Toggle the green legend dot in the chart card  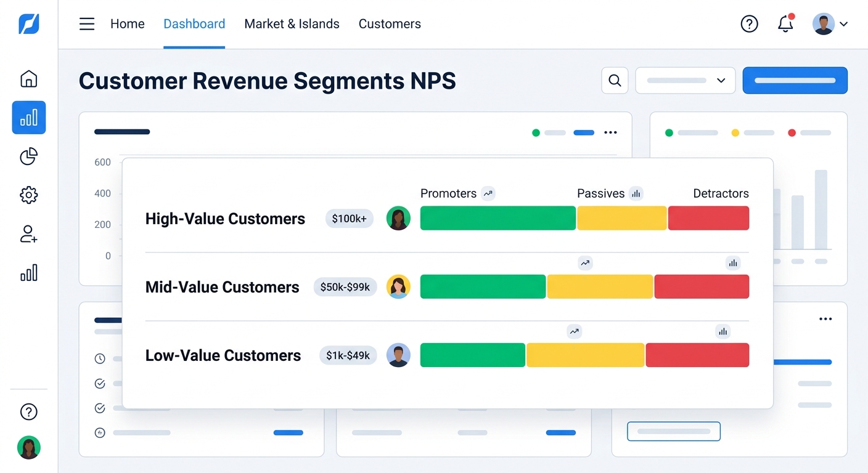click(536, 132)
